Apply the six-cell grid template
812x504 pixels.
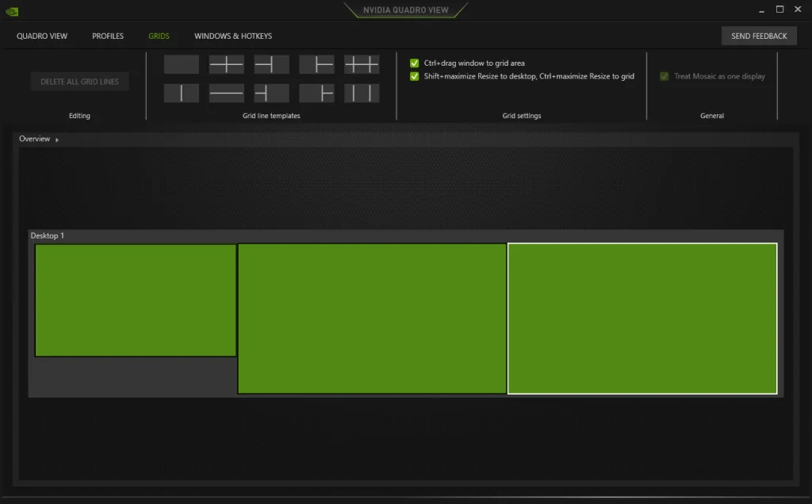point(362,64)
